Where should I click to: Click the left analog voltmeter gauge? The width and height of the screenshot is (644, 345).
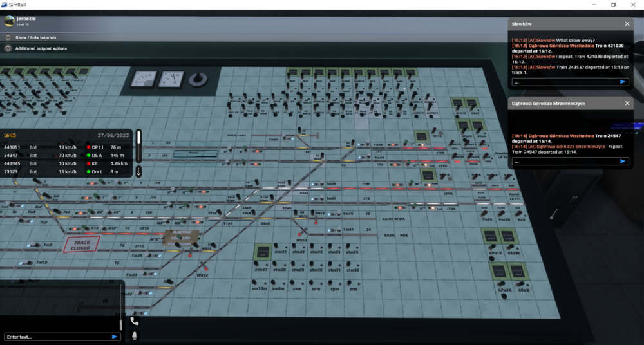coord(144,80)
